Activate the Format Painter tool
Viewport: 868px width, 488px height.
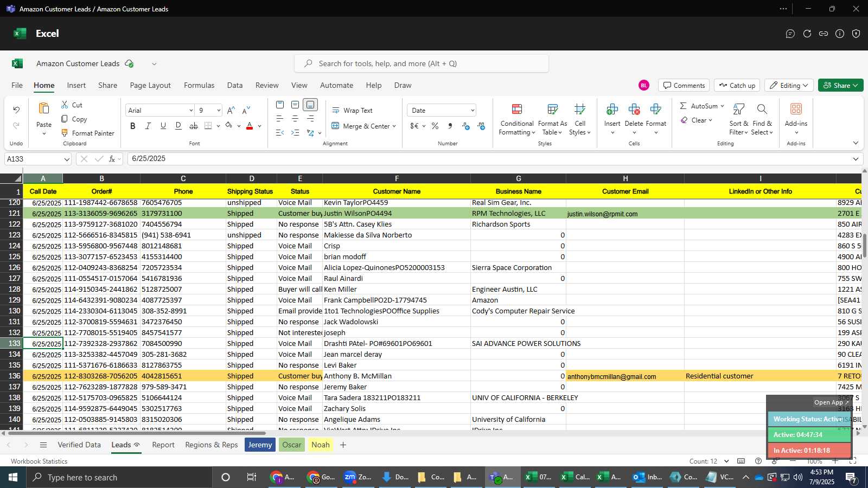pyautogui.click(x=88, y=133)
